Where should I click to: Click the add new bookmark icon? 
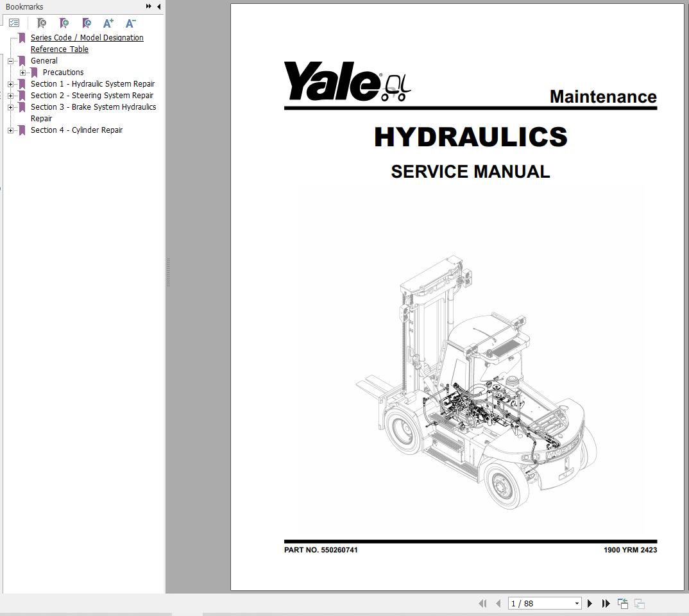click(x=64, y=23)
